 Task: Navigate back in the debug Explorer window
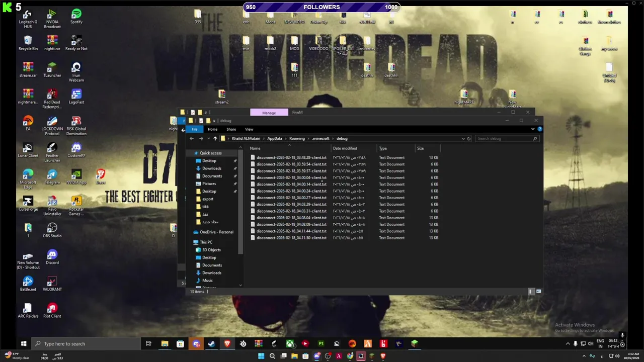pyautogui.click(x=192, y=139)
